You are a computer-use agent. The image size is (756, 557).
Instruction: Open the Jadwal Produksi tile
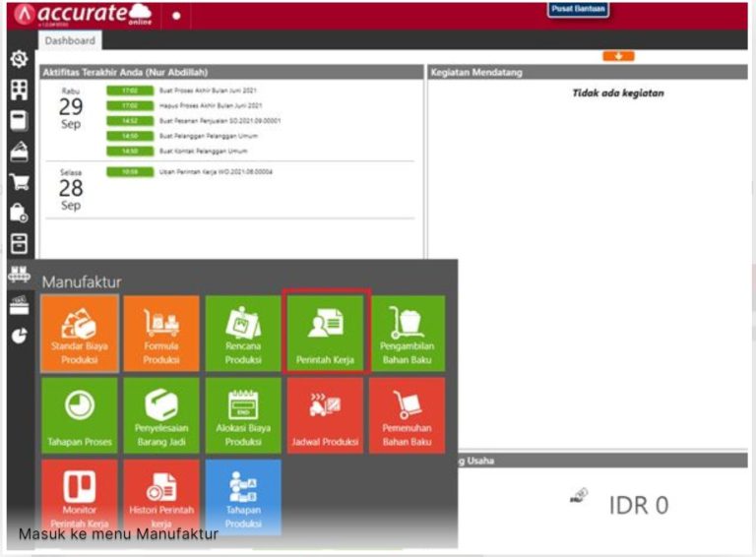(326, 415)
